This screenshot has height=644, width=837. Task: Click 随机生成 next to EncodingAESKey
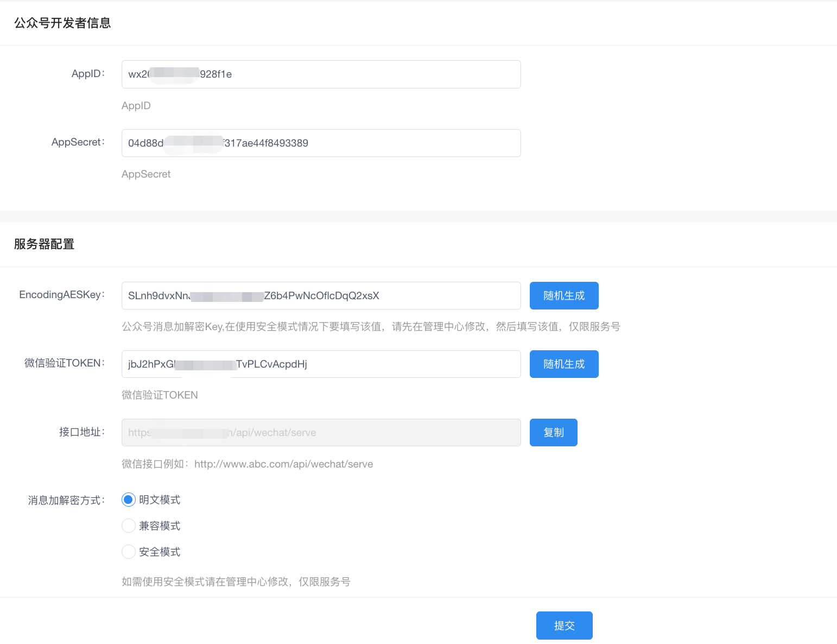564,295
